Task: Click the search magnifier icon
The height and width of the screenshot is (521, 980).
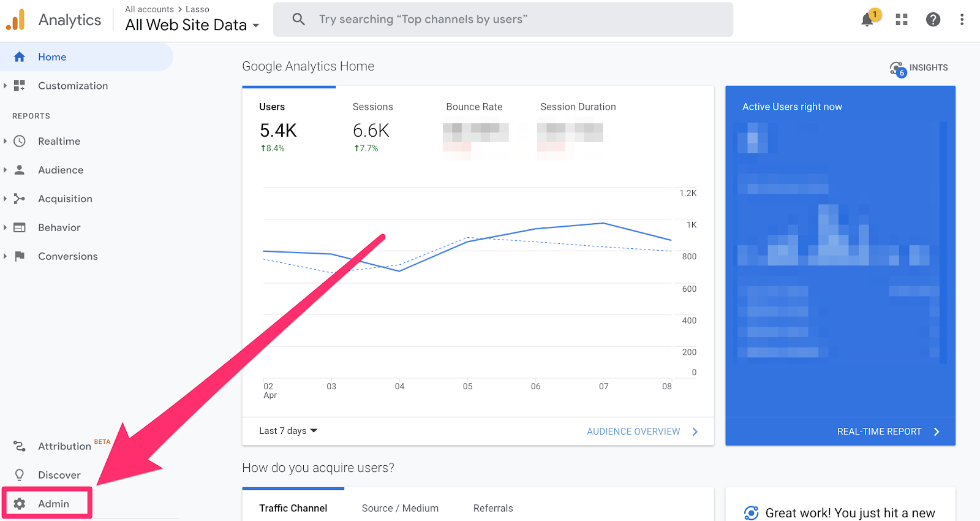Action: [x=299, y=19]
